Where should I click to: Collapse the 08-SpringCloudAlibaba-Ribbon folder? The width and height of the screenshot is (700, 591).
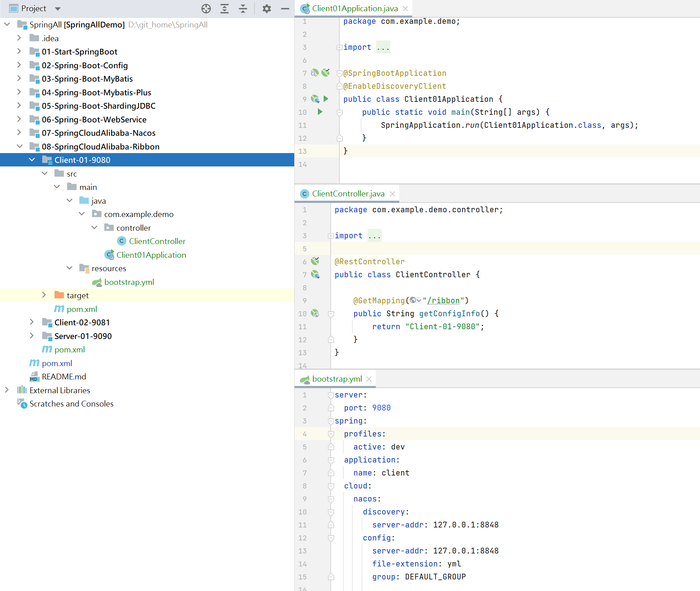pos(19,146)
